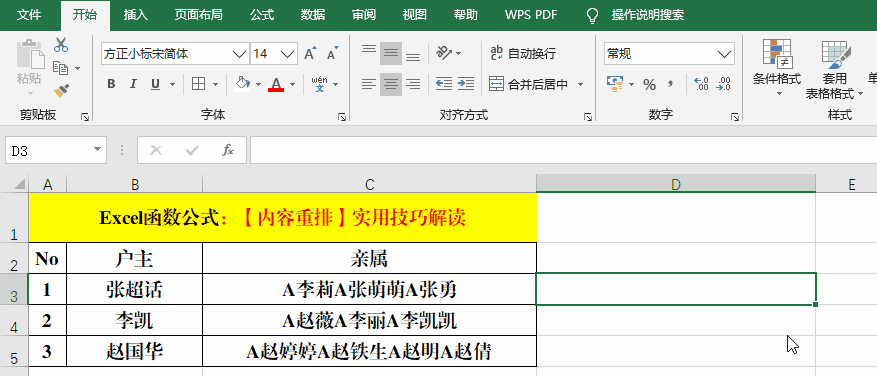Open the WPS PDF tab
Screen dimensions: 877x376
[531, 15]
